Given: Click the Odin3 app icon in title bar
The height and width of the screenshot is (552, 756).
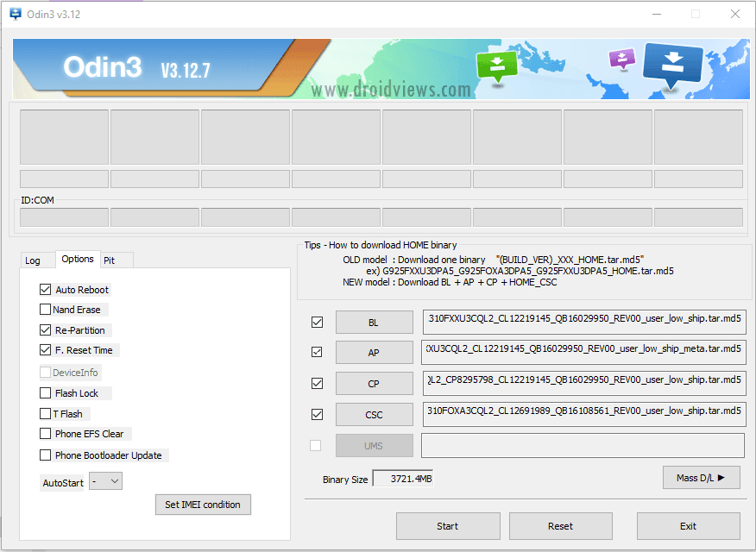Looking at the screenshot, I should click(15, 14).
